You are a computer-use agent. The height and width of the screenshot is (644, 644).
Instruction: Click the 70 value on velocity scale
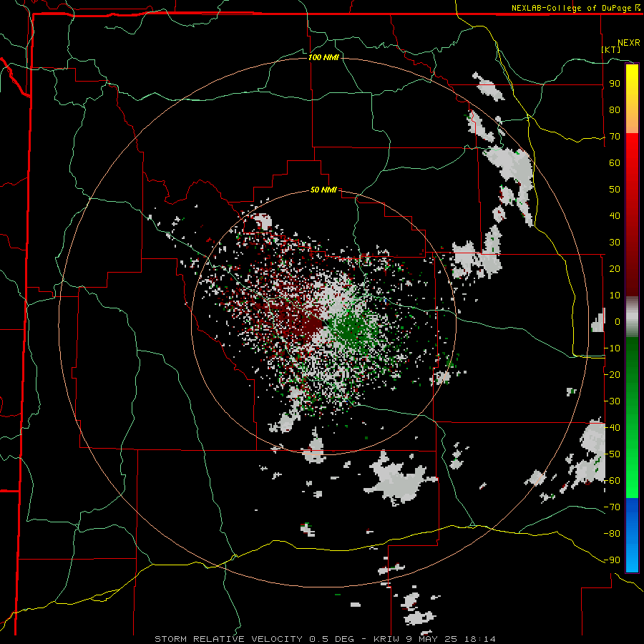click(x=615, y=137)
